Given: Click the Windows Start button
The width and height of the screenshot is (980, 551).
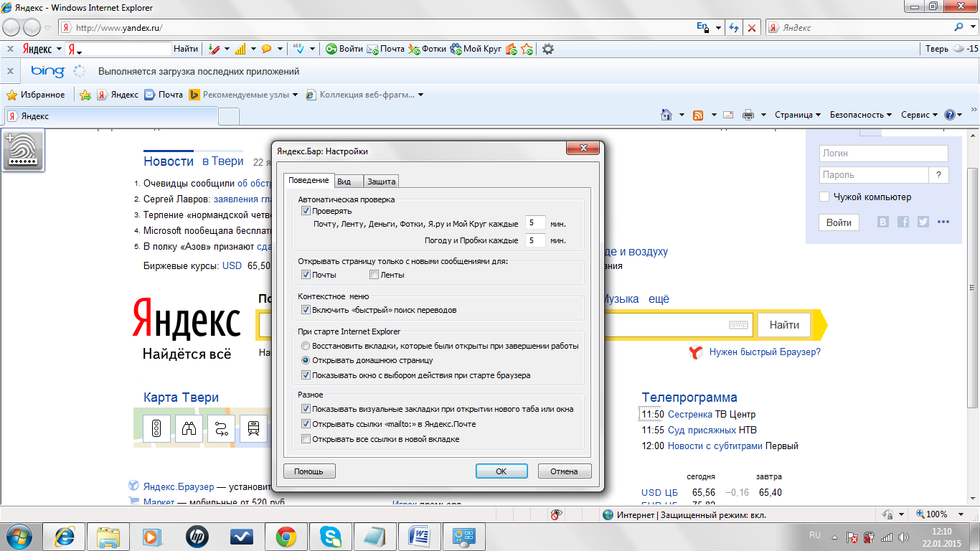Looking at the screenshot, I should click(x=19, y=536).
